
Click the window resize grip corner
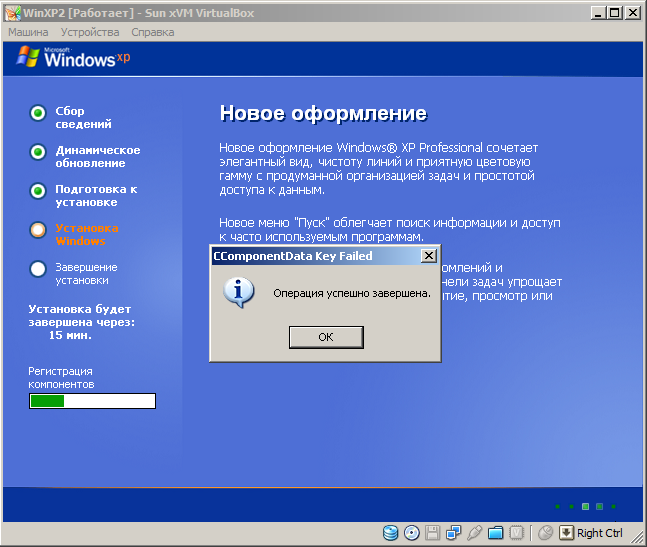pyautogui.click(x=638, y=537)
